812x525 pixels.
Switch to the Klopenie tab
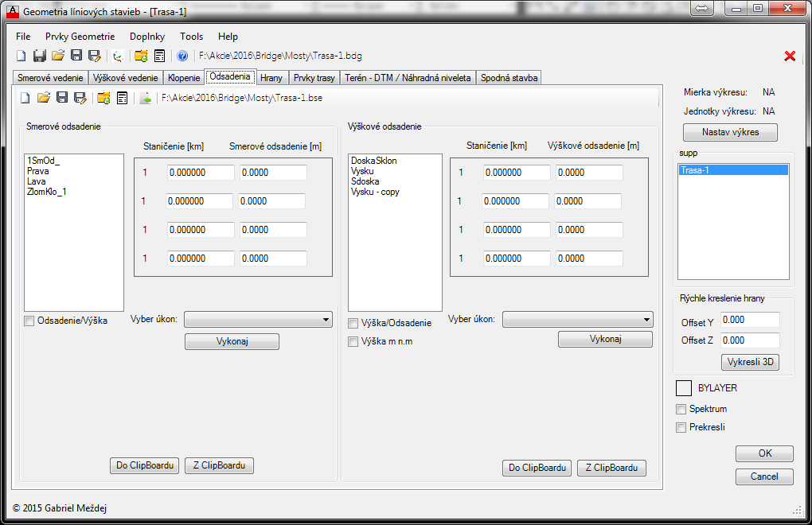click(184, 78)
